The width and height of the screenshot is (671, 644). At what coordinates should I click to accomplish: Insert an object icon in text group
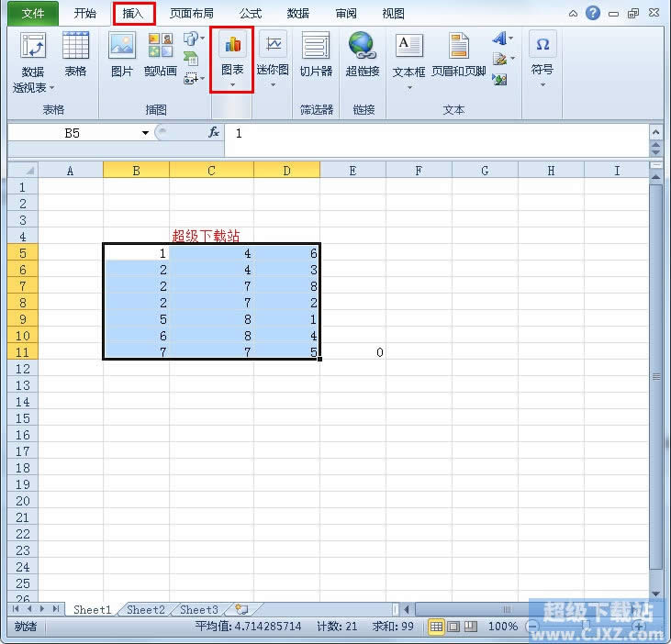tap(500, 79)
